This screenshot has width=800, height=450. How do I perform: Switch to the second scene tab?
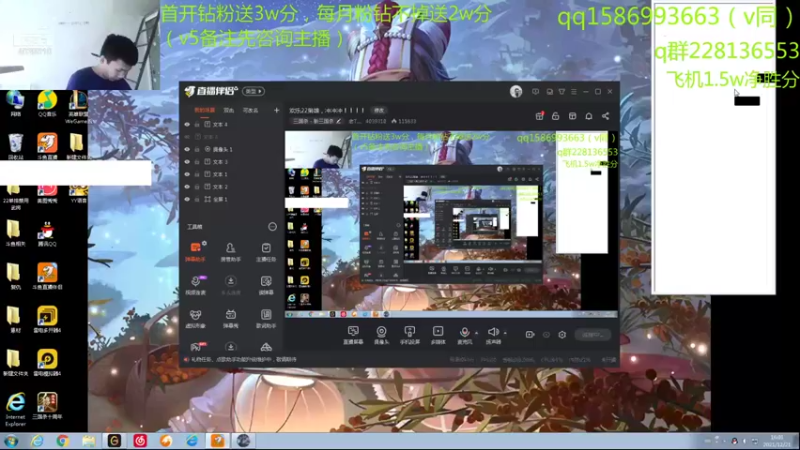229,110
